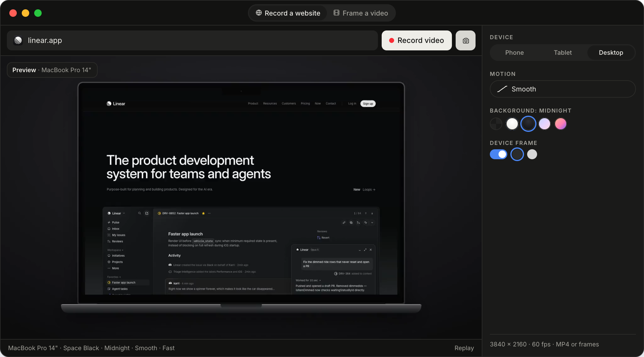Viewport: 644px width, 357px height.
Task: Close the Linear agent panel
Action: point(370,250)
